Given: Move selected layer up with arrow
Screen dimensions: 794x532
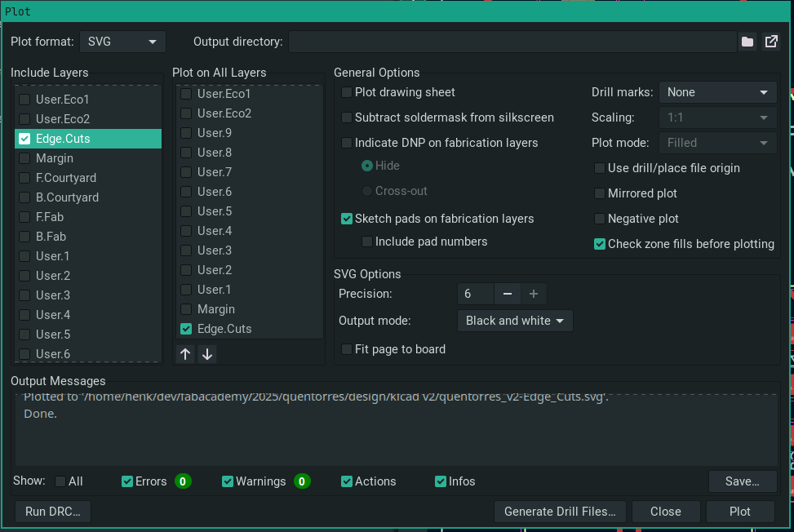Looking at the screenshot, I should click(186, 354).
